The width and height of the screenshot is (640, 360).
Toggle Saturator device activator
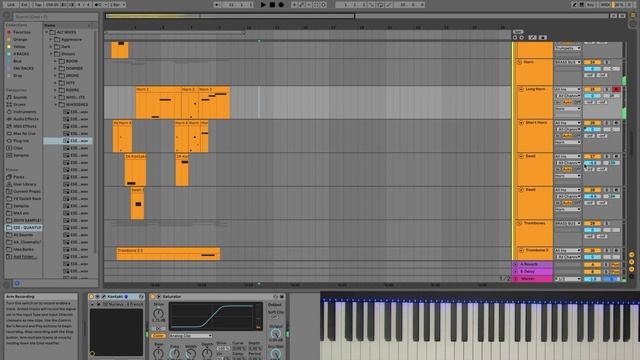(153, 297)
